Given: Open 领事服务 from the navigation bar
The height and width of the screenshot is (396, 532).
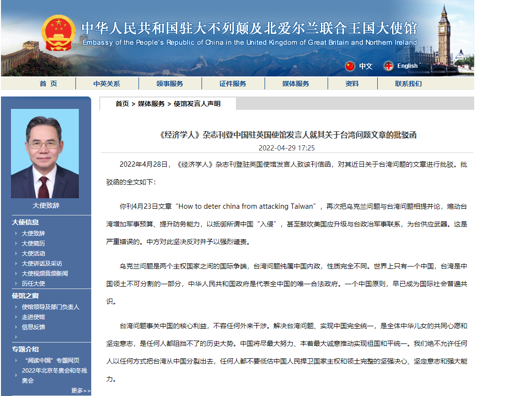Looking at the screenshot, I should (x=169, y=83).
